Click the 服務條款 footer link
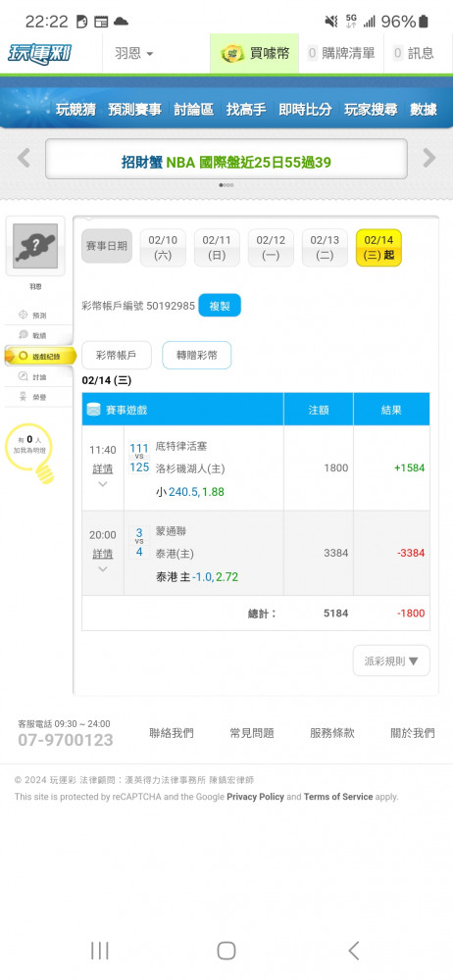The image size is (453, 980). pos(332,733)
